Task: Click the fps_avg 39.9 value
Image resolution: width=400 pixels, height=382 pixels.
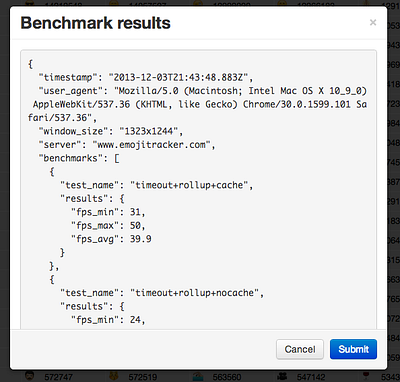Action: pos(140,239)
